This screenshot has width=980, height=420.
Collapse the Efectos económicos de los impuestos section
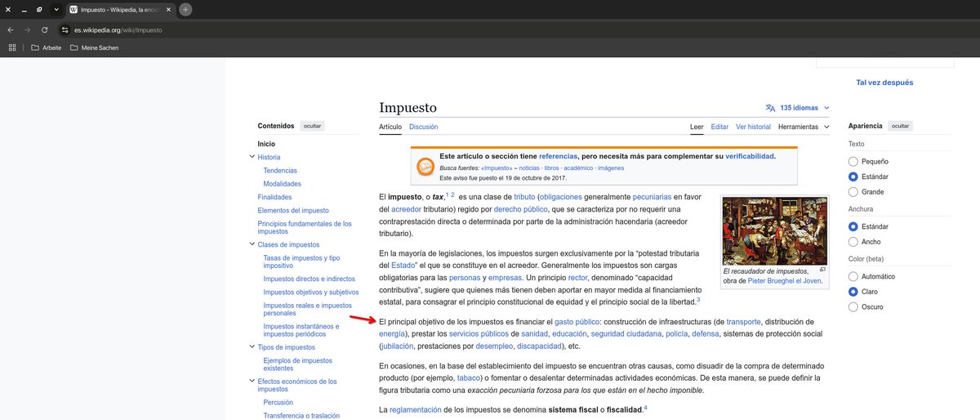click(x=252, y=382)
